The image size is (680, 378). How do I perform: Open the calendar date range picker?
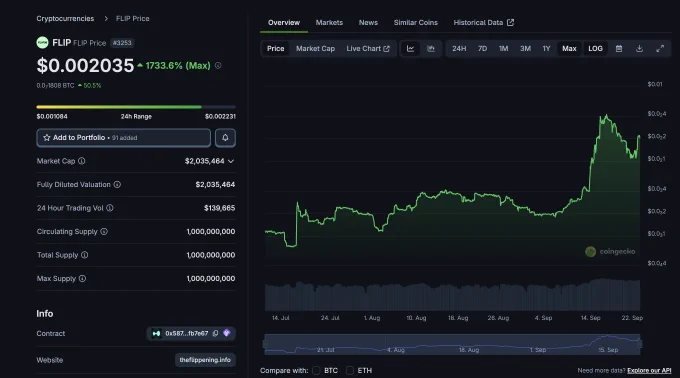pos(619,49)
